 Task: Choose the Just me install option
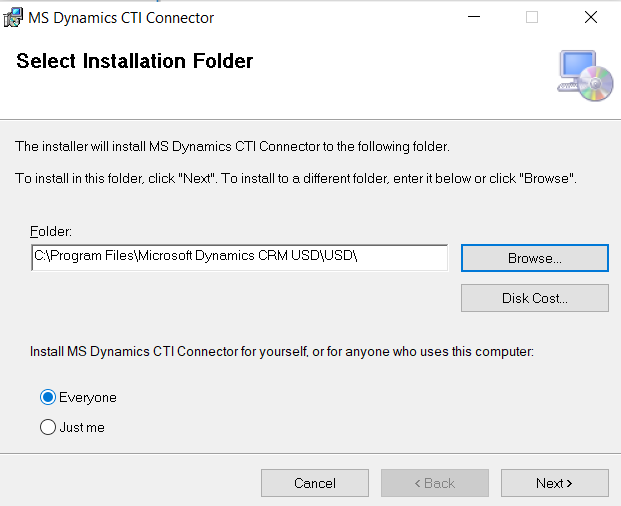(x=48, y=427)
